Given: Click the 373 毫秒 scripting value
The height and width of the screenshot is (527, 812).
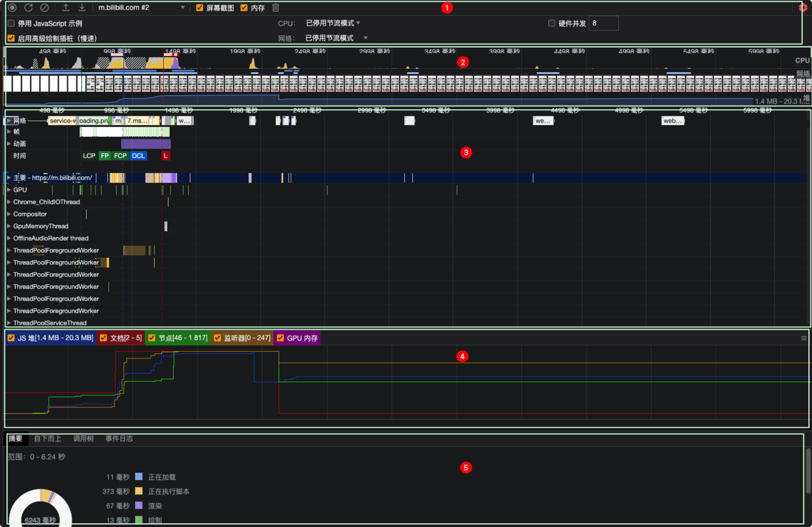Looking at the screenshot, I should tap(116, 491).
